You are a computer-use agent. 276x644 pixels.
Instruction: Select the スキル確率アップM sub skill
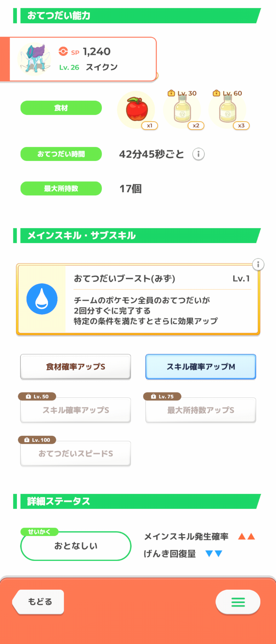pos(201,367)
